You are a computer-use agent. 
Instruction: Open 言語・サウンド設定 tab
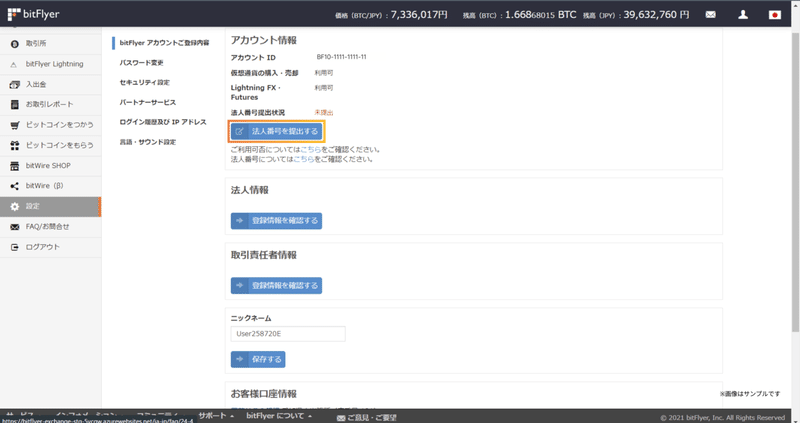[147, 142]
